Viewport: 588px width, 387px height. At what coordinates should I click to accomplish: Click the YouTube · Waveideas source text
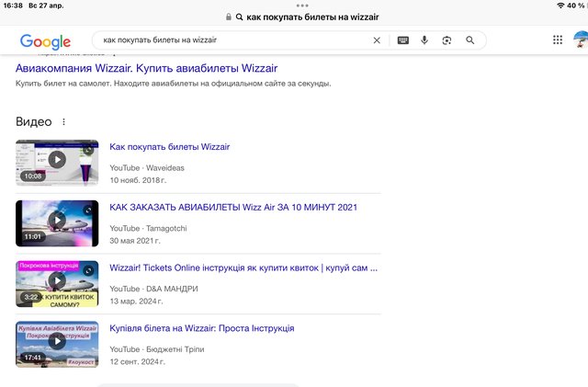point(147,168)
